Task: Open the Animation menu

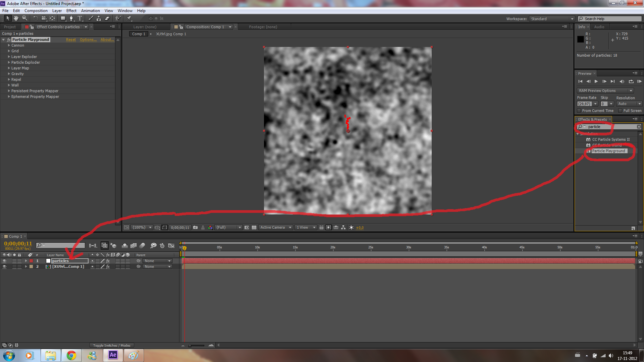Action: coord(91,11)
